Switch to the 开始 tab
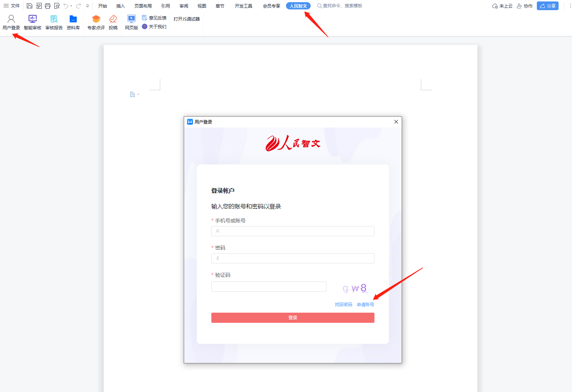 [103, 6]
